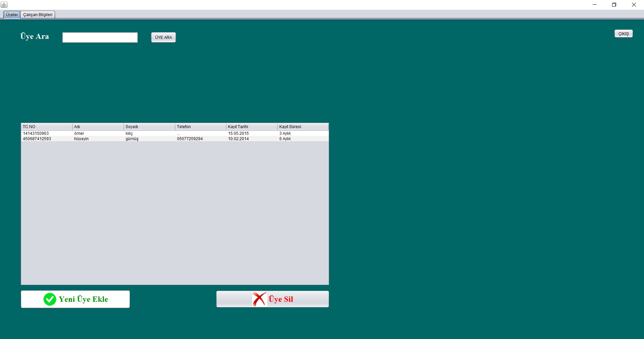Click phone number 05077259294 cell

tap(190, 139)
